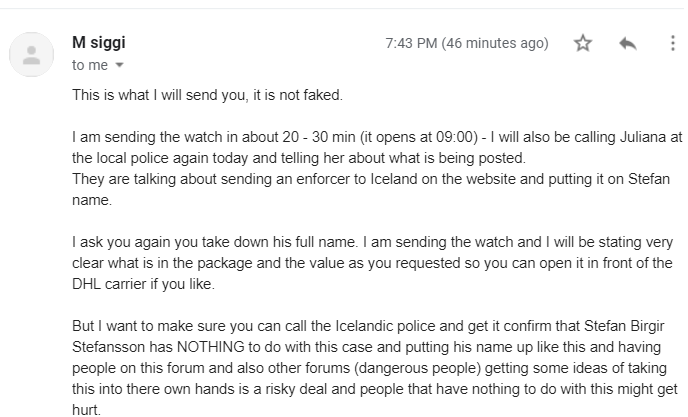The image size is (688, 417).
Task: Click the sender's profile avatar
Action: 32,53
